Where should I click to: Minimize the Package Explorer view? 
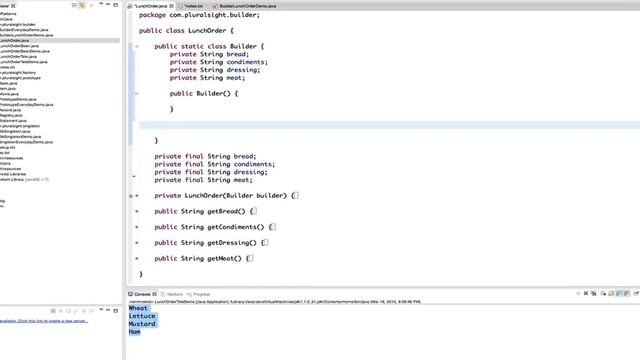tap(108, 4)
